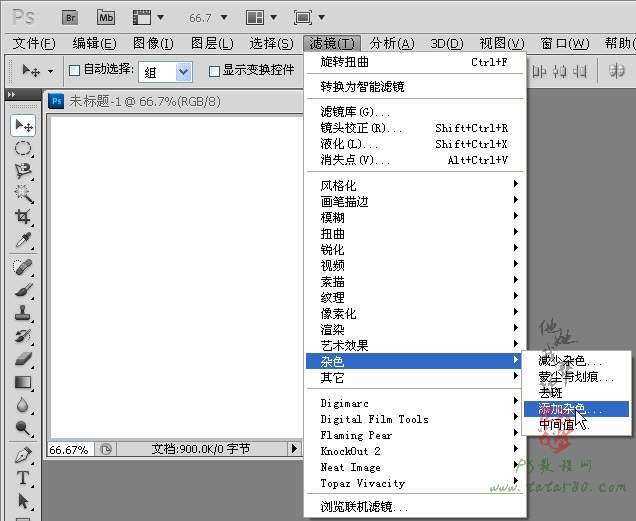Open the Window (窗口) menu
Screen dimensions: 636x521
coord(565,43)
